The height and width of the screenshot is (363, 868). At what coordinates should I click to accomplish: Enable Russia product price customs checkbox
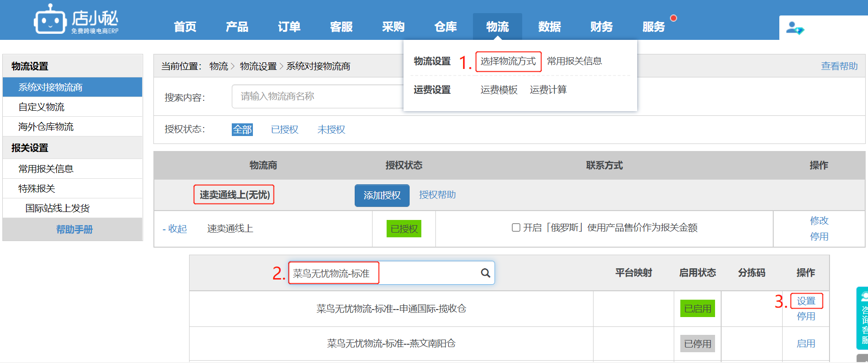coord(516,227)
